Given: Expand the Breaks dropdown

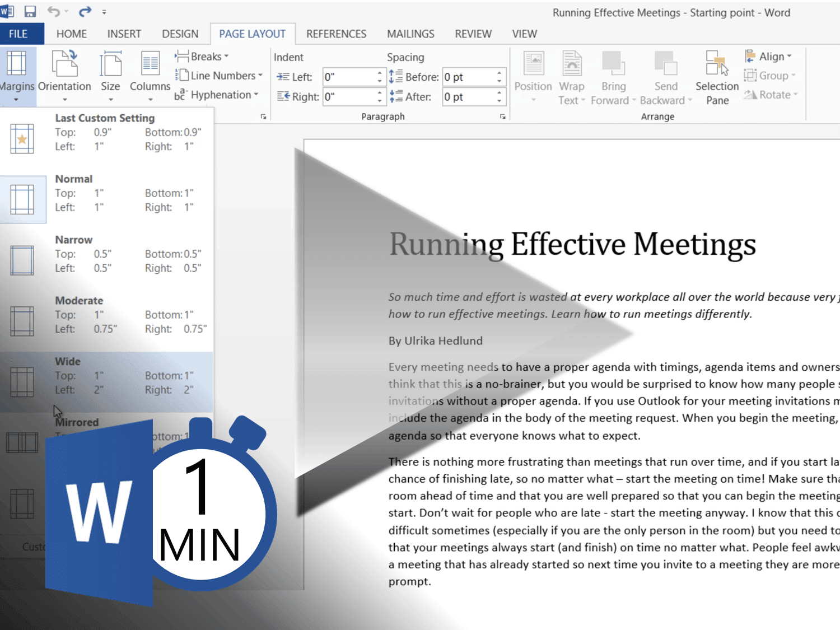Looking at the screenshot, I should (202, 57).
